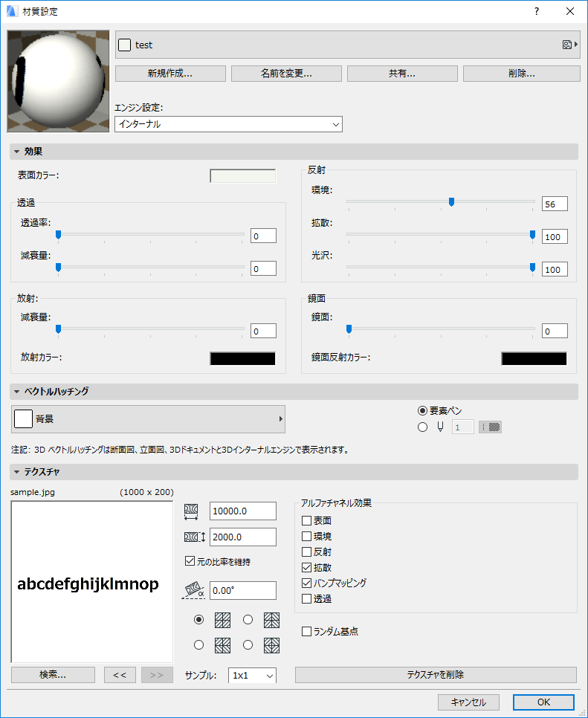Click the bottom-right mirrored tiling icon
The image size is (588, 718).
tap(271, 645)
